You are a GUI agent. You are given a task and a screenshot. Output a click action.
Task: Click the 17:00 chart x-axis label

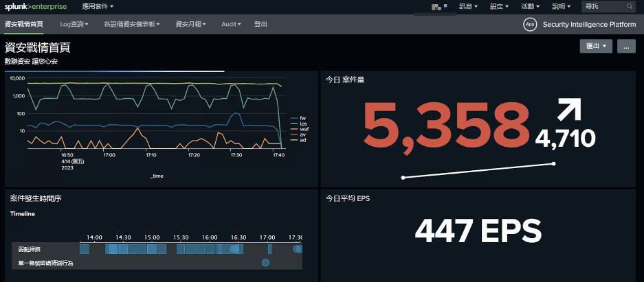[109, 155]
